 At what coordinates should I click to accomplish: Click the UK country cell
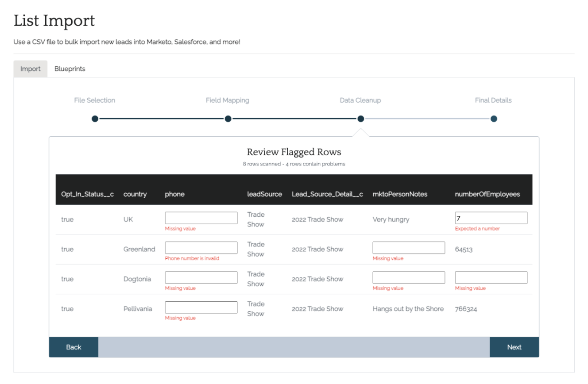(x=128, y=219)
